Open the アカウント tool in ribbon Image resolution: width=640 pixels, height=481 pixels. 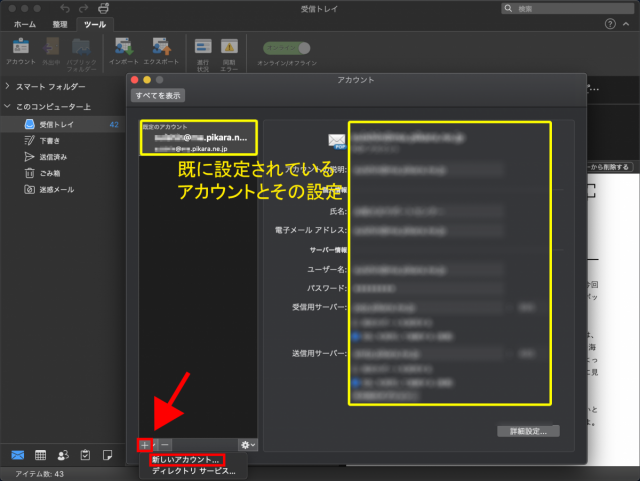tap(20, 50)
